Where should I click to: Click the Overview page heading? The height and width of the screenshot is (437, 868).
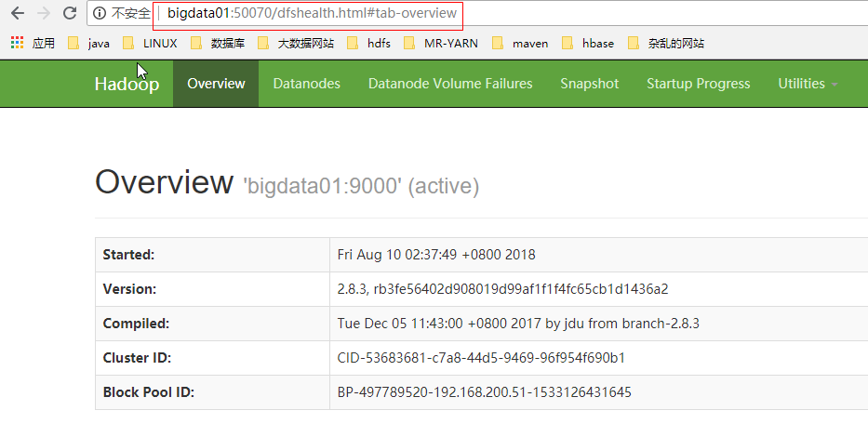click(165, 181)
